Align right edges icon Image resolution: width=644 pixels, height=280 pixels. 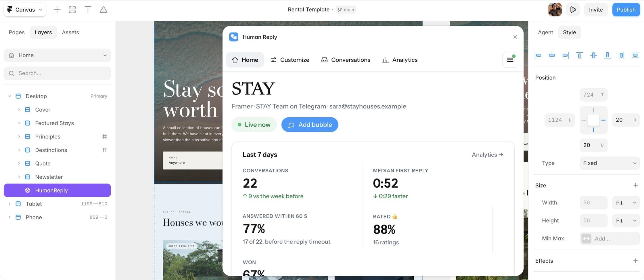coord(566,55)
